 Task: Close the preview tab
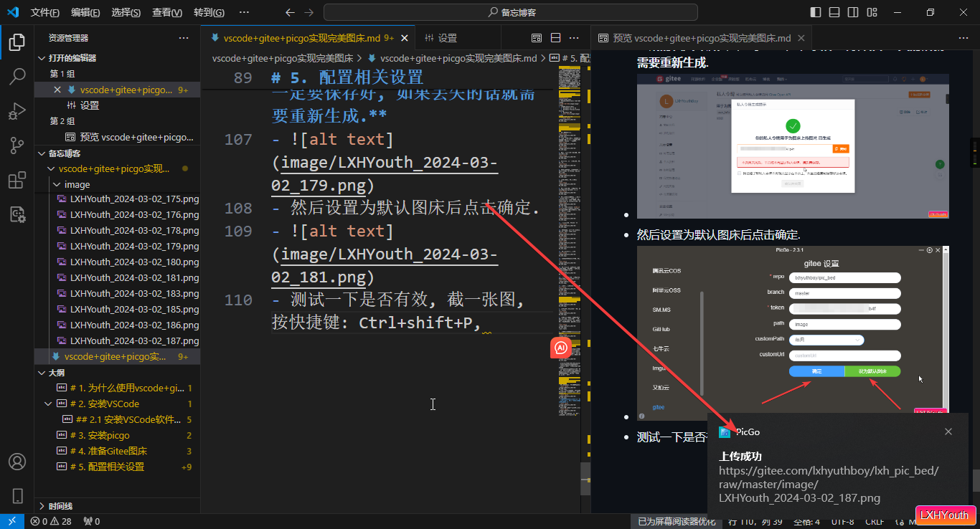point(801,38)
